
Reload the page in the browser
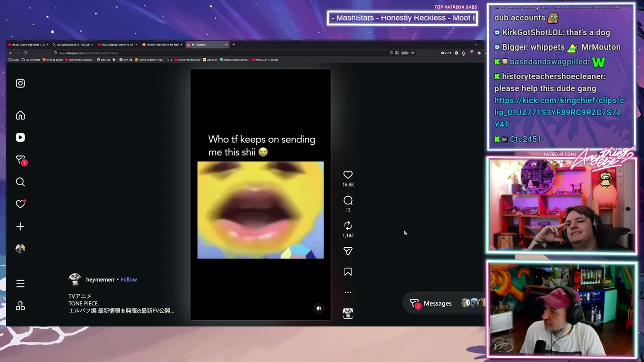[x=25, y=53]
